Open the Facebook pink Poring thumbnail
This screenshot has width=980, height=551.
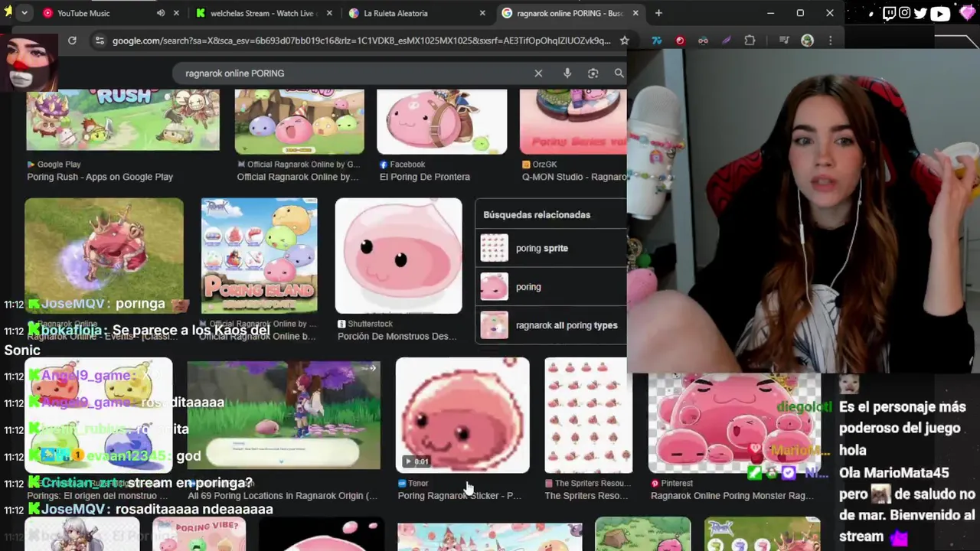pyautogui.click(x=442, y=122)
